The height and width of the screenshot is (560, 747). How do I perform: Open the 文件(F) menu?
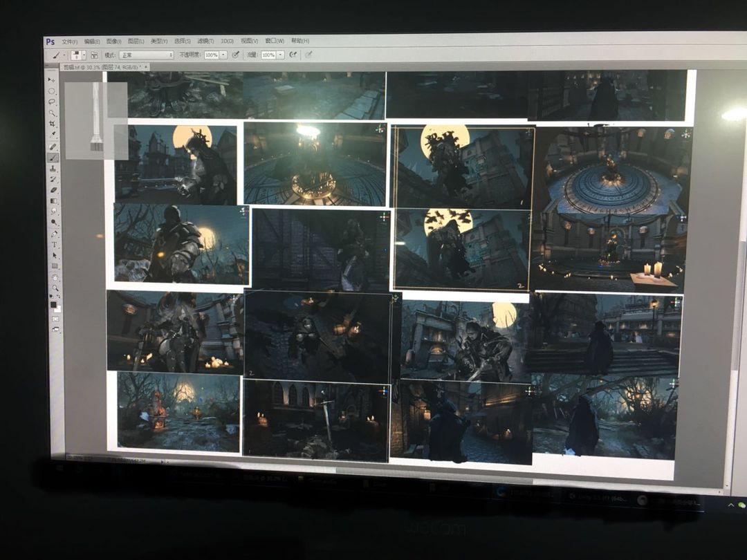[70, 42]
